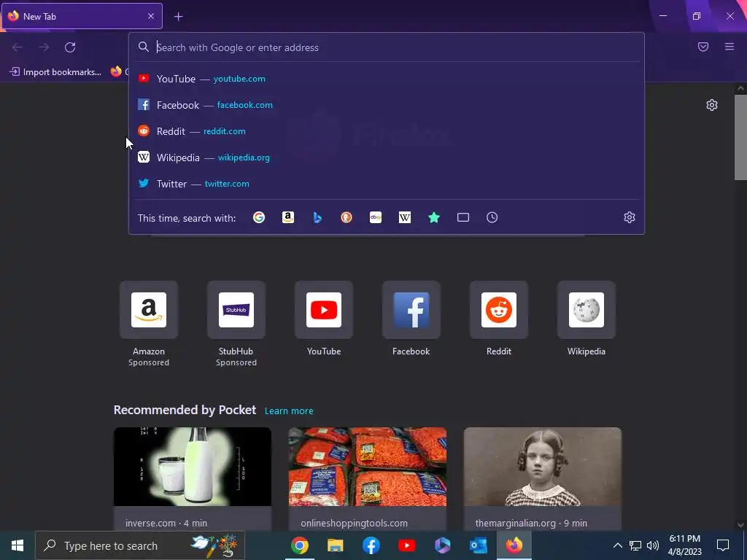
Task: Click the page vertical scrollbar thumb
Action: coord(740,137)
